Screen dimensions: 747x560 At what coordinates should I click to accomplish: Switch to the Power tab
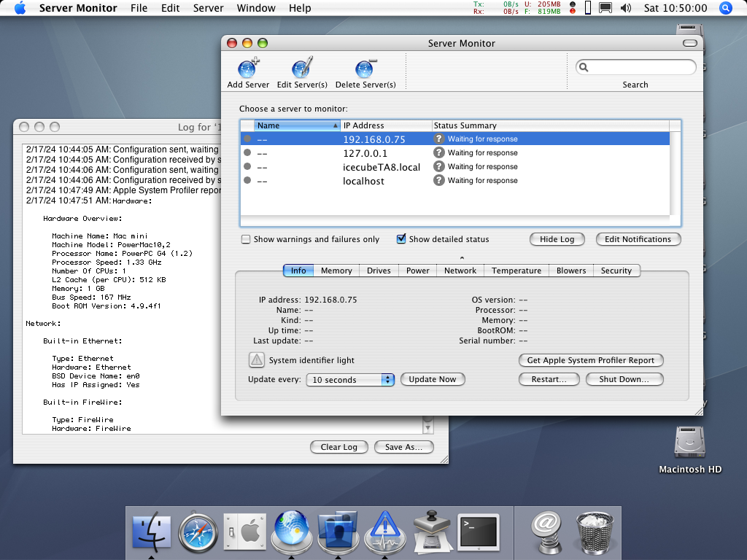click(418, 271)
